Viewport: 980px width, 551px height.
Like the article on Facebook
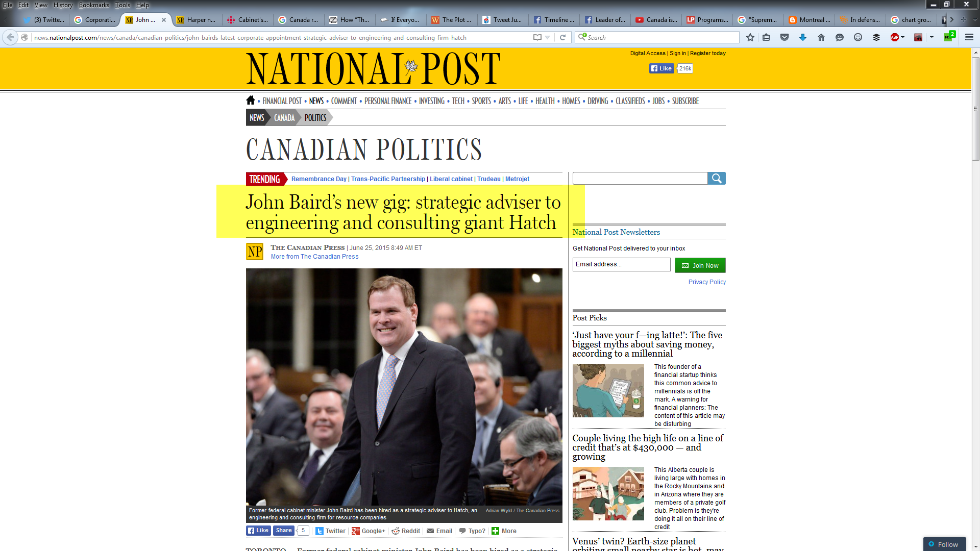(x=258, y=531)
